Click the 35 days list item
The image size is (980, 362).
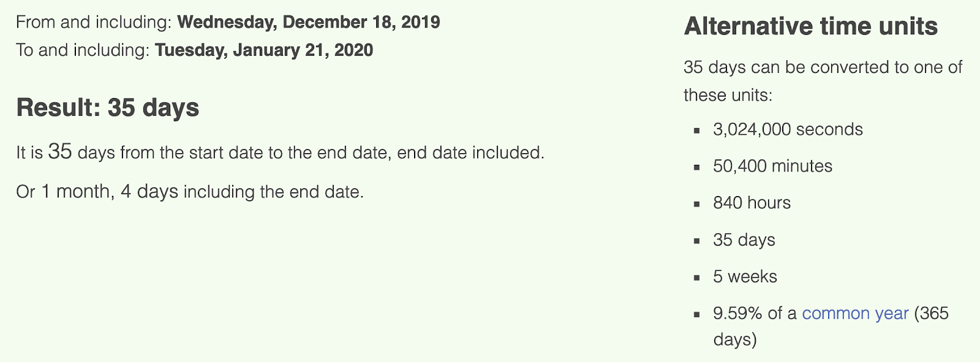coord(744,240)
